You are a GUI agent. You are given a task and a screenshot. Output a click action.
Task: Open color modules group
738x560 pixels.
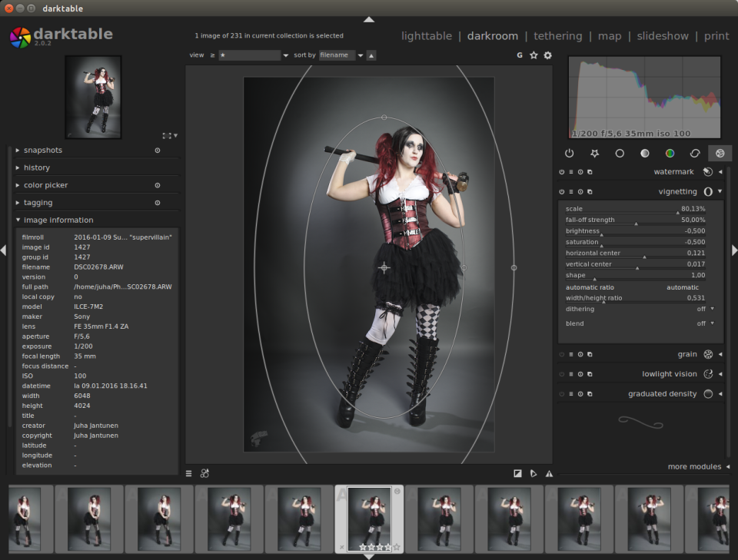pos(670,154)
